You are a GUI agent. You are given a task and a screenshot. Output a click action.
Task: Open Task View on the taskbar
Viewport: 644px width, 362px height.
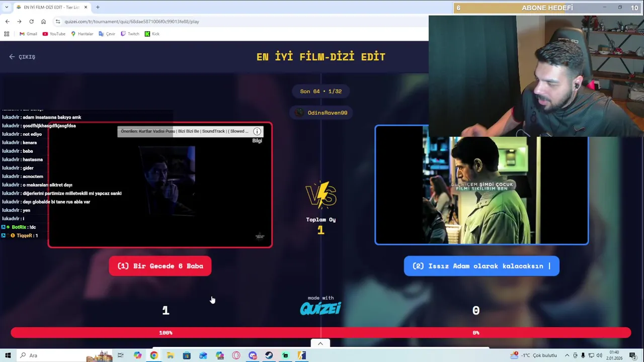point(121,355)
